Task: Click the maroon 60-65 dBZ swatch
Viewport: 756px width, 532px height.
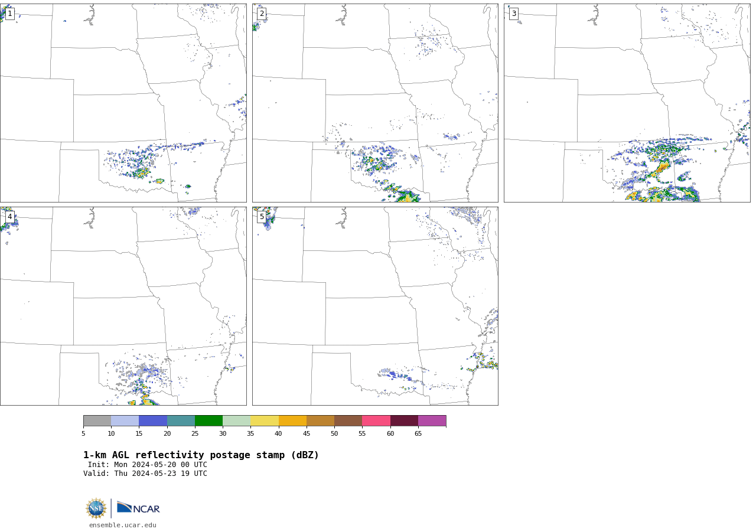Action: [404, 421]
